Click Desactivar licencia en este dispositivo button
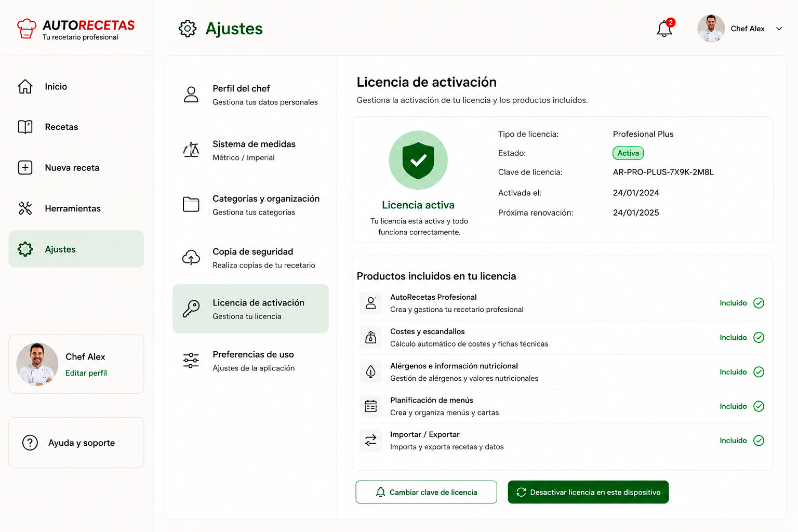Viewport: 798px width, 532px height. tap(588, 492)
